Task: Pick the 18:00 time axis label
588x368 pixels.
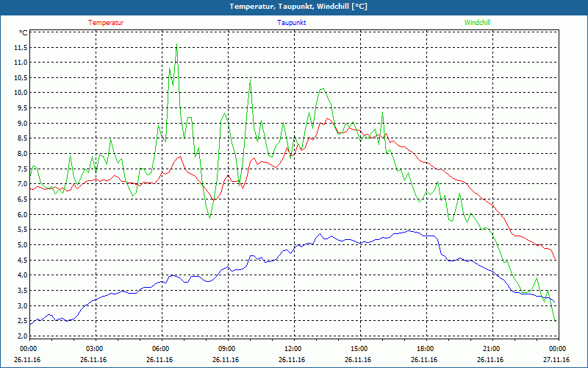Action: pos(425,349)
